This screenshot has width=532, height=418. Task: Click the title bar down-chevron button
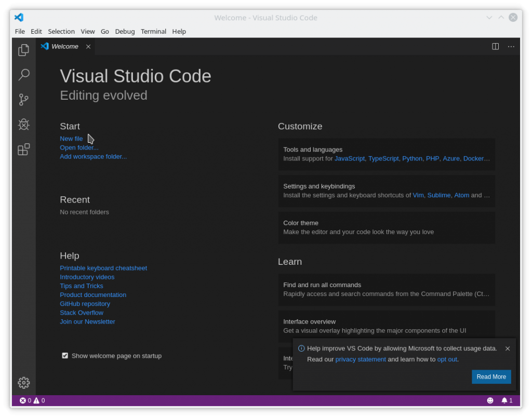pos(489,17)
